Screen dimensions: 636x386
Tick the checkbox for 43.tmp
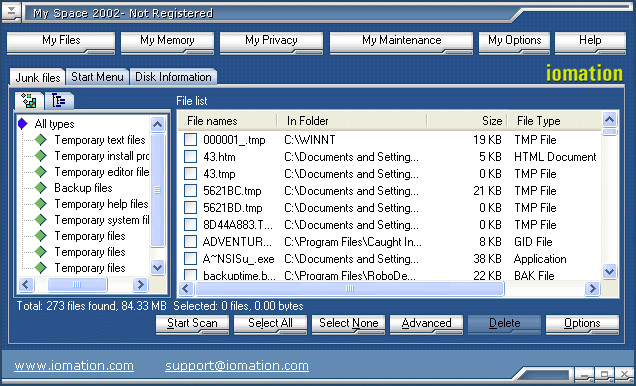[x=190, y=174]
